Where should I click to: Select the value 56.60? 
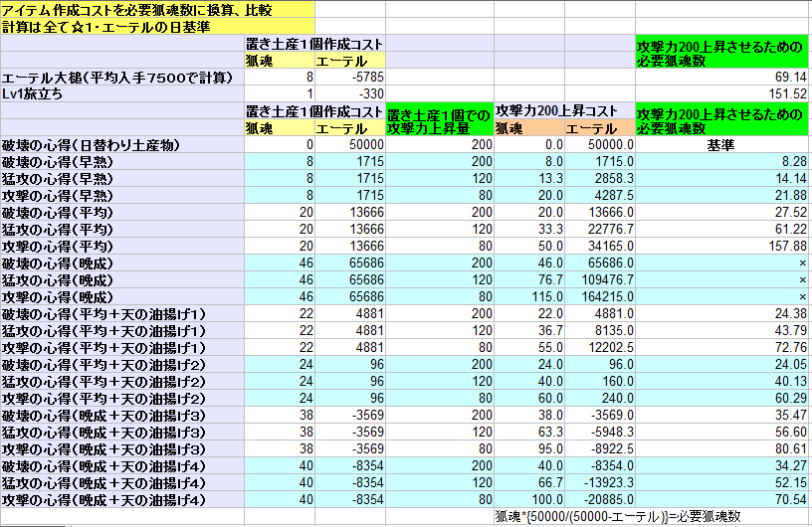coord(723,433)
